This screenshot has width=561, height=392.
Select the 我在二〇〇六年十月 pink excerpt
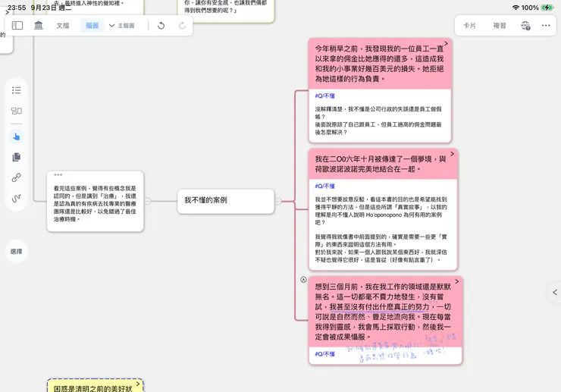(383, 164)
